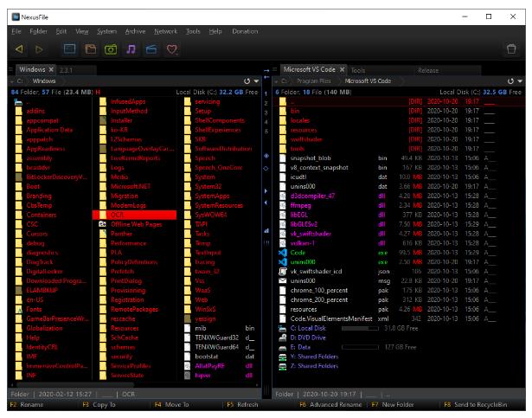Click the D: DVD Drive icon

[283, 338]
